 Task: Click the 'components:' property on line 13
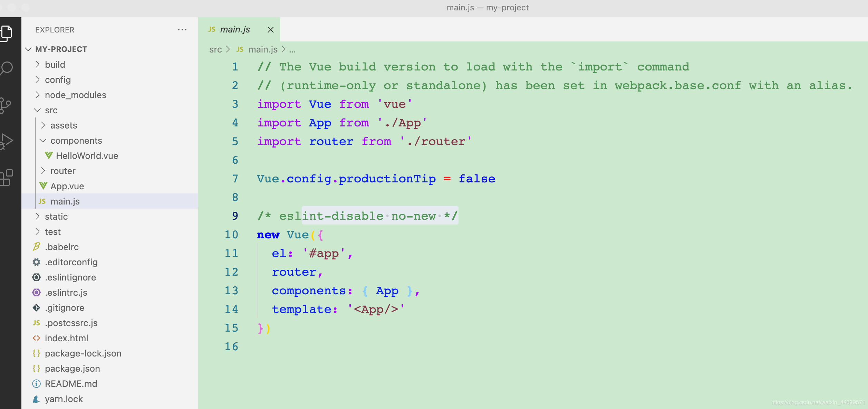[x=312, y=291]
